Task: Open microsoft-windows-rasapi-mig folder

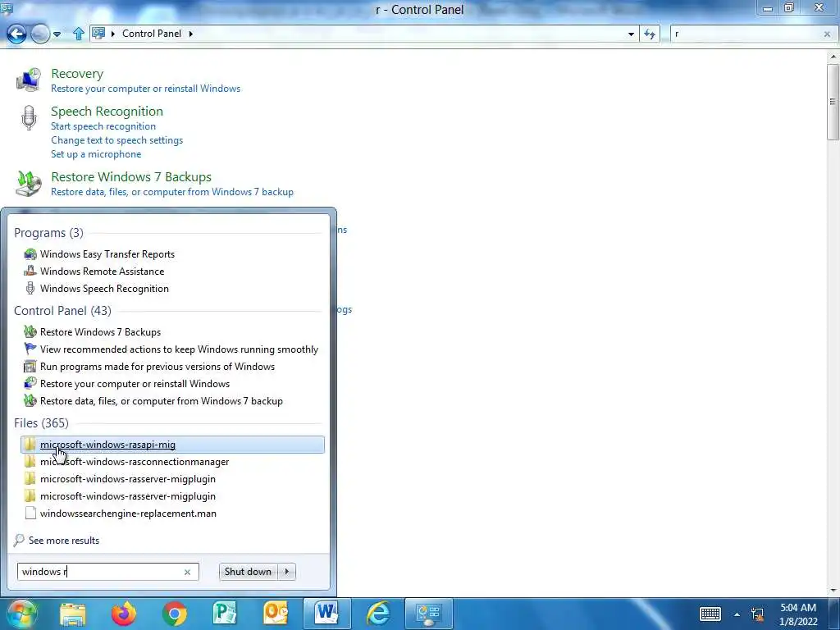Action: click(x=172, y=445)
